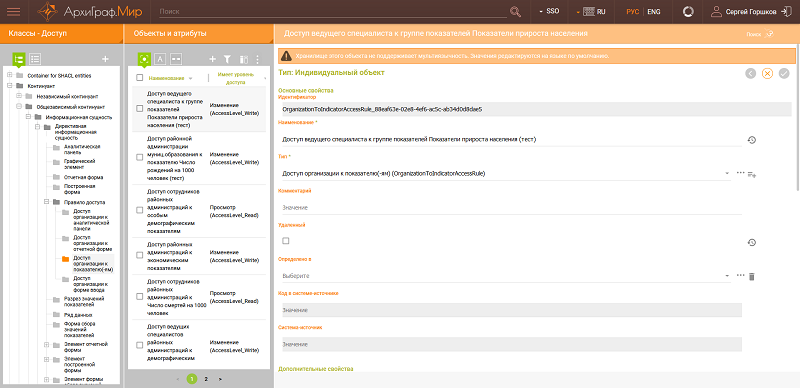Image resolution: width=800 pixels, height=388 pixels.
Task: Toggle select-all checkbox in objects header
Action: [140, 78]
